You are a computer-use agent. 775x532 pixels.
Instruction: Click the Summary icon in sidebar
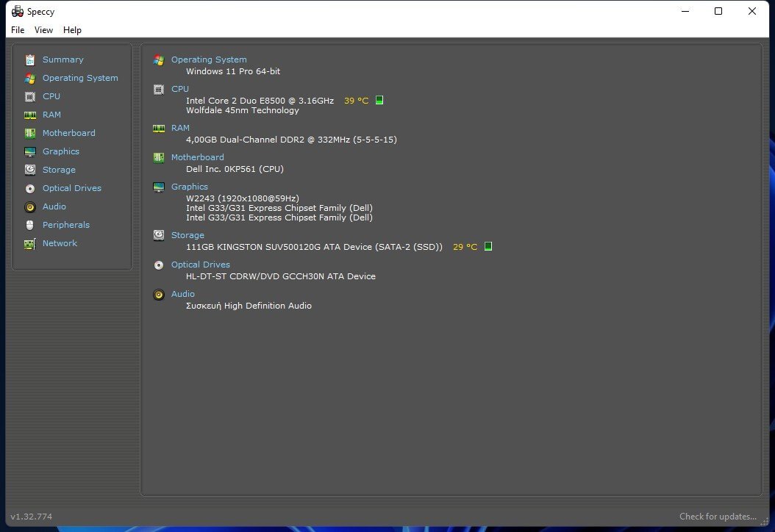click(30, 60)
